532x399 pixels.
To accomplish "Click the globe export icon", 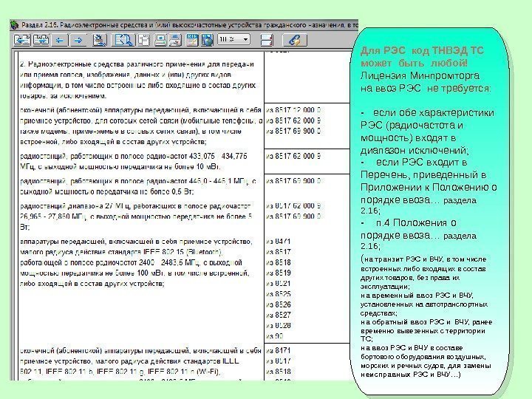I will (208, 40).
